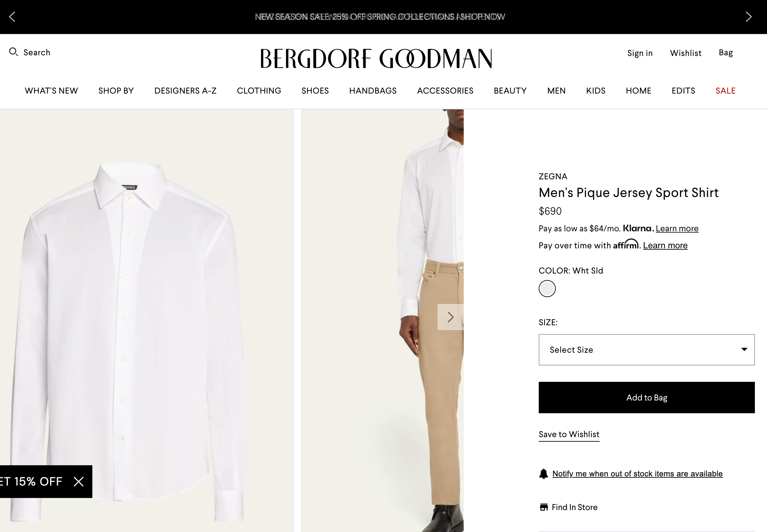Open the HANDBAGS menu item

pos(373,91)
